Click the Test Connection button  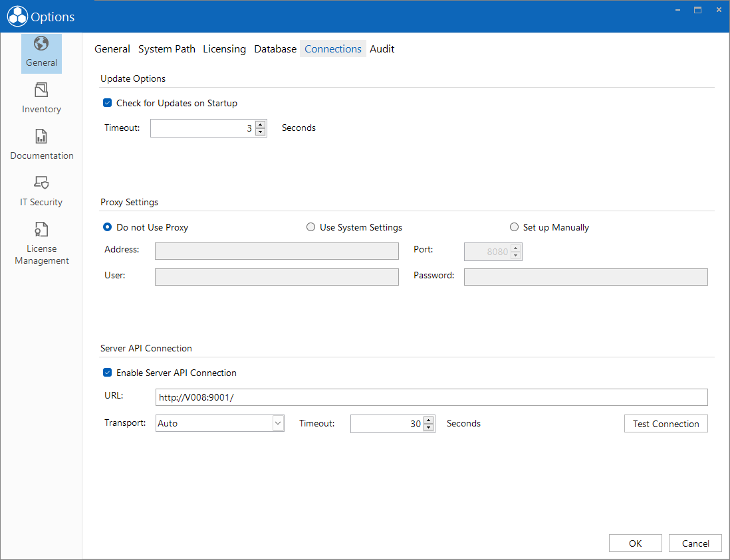(x=666, y=424)
